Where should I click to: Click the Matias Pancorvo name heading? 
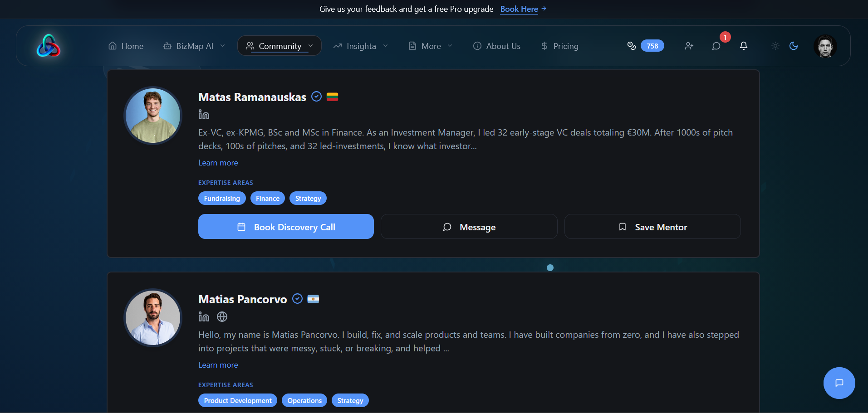pos(243,299)
